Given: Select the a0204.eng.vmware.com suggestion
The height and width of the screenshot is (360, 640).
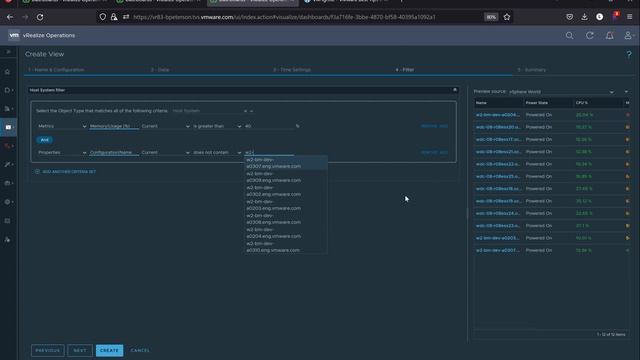Looking at the screenshot, I should click(x=285, y=233).
